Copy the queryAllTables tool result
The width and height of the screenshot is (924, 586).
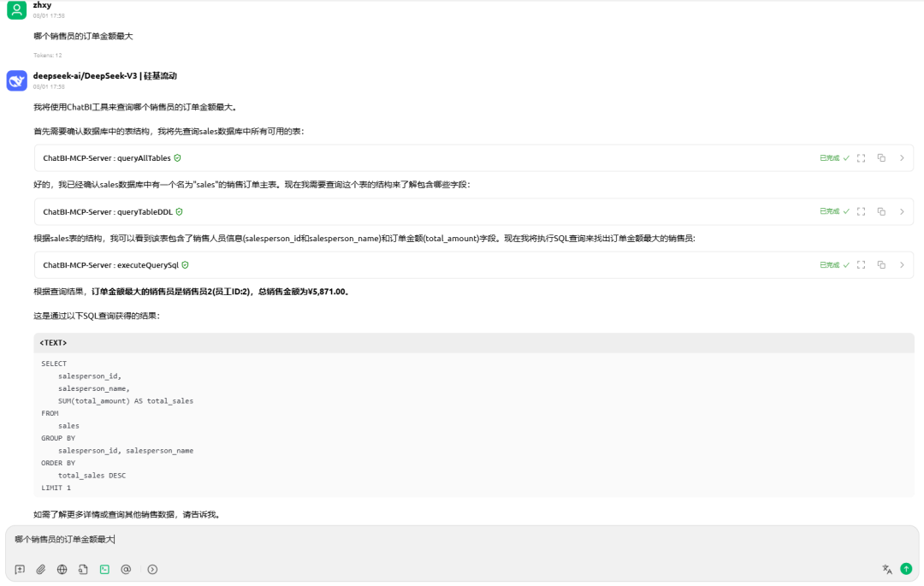(x=881, y=158)
